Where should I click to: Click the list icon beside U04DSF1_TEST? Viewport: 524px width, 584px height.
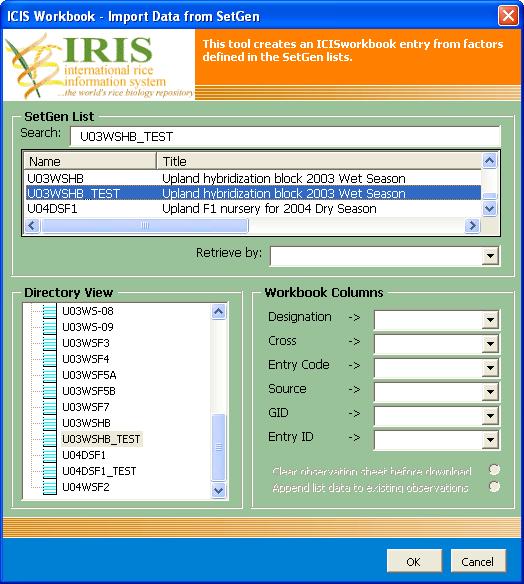click(50, 471)
